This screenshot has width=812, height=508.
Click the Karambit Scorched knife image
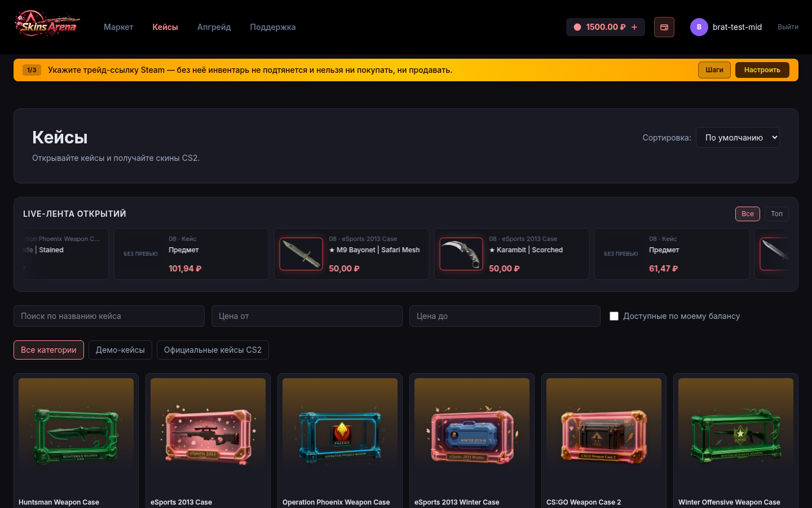coord(461,254)
